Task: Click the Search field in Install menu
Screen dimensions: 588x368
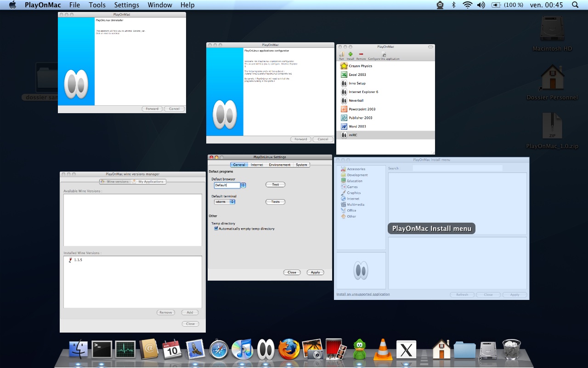Action: pos(458,168)
